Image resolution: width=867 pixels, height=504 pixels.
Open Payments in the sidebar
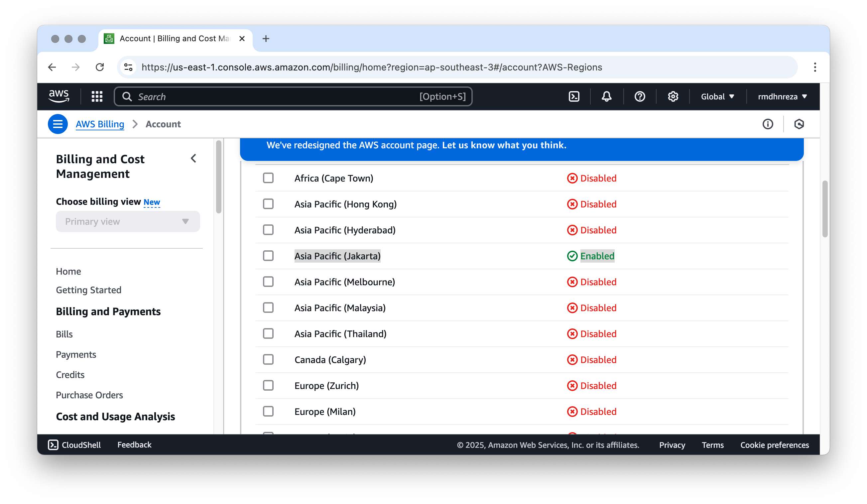(x=76, y=355)
